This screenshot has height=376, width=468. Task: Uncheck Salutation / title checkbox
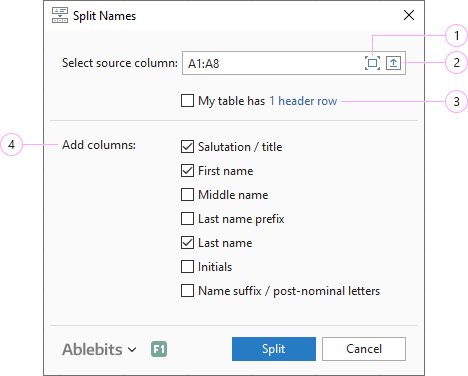point(187,147)
